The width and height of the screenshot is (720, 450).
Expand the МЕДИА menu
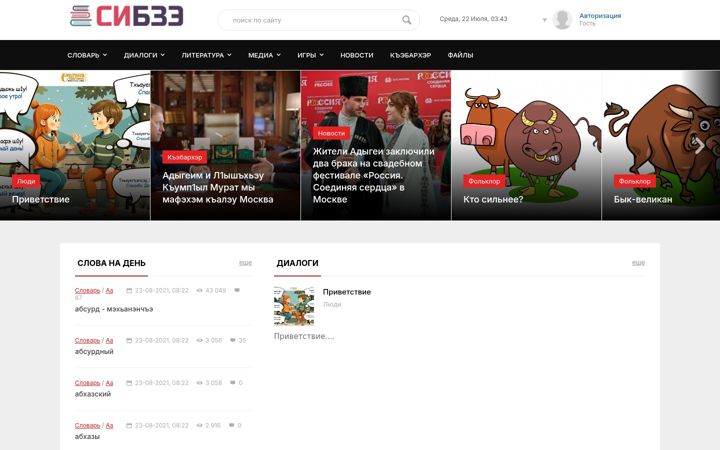pos(264,55)
